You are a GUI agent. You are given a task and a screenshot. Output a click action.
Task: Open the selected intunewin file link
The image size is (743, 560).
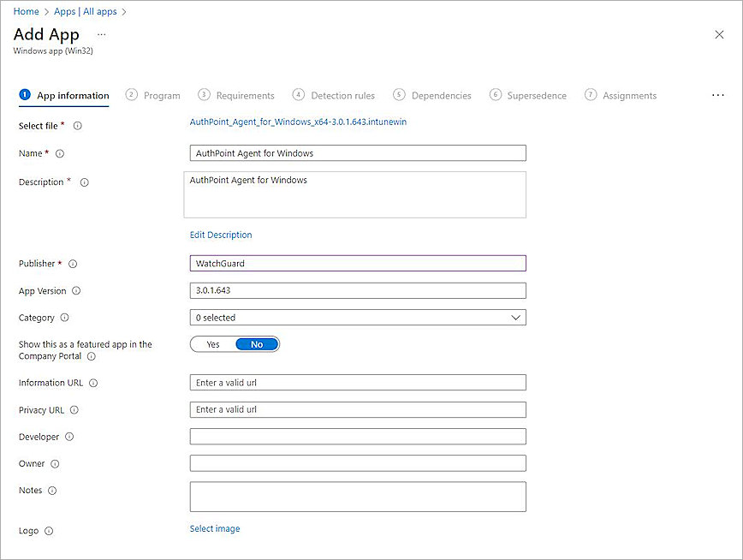(298, 122)
